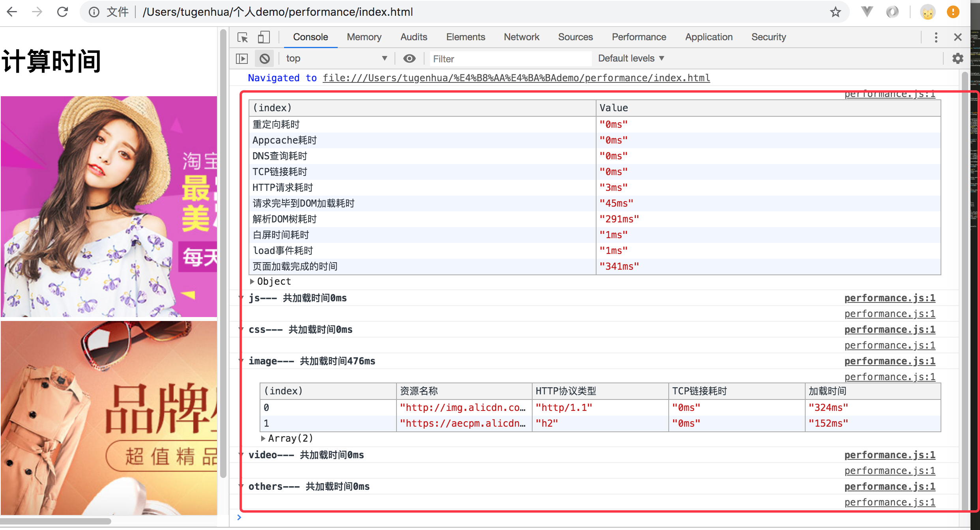Open console settings gear icon
This screenshot has height=530, width=980.
point(958,59)
